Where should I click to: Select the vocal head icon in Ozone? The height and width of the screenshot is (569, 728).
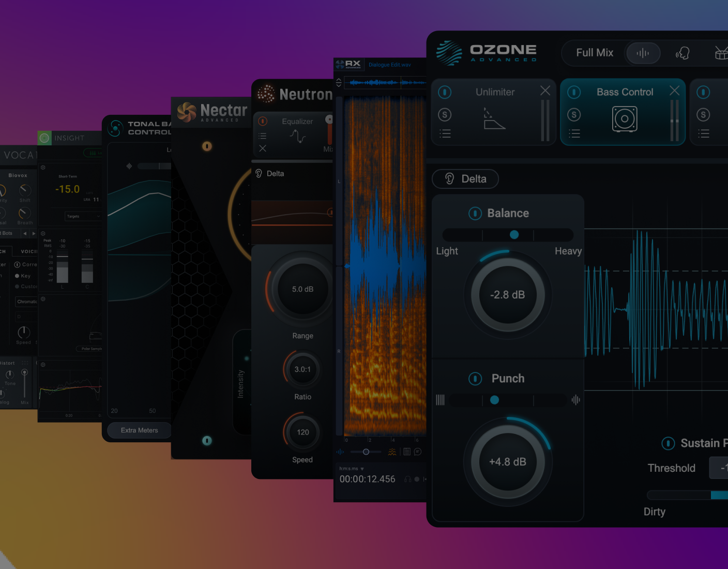coord(682,53)
